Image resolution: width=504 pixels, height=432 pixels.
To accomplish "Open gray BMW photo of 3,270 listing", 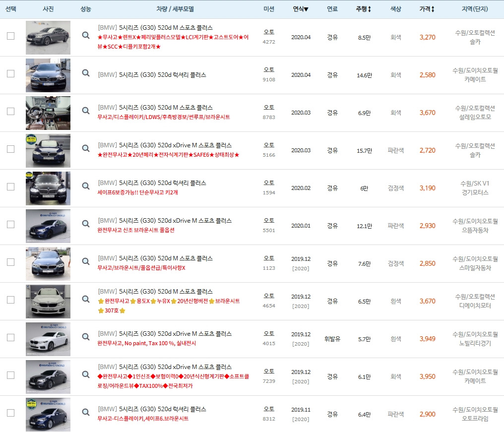I will click(48, 38).
